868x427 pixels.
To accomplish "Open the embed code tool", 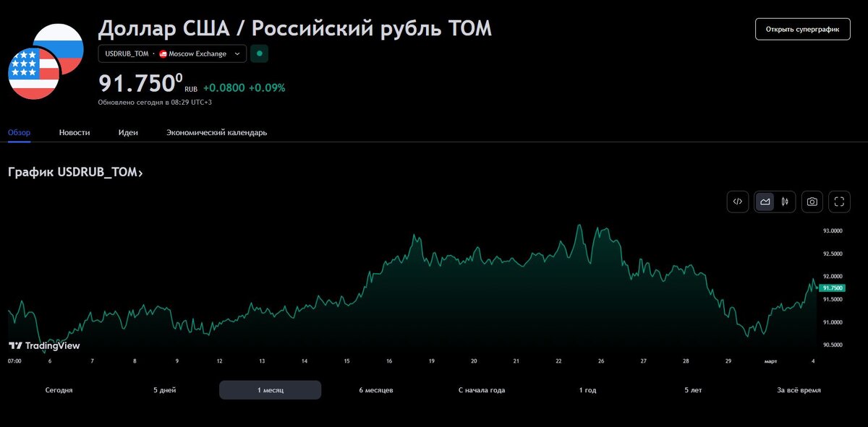I will pos(737,202).
